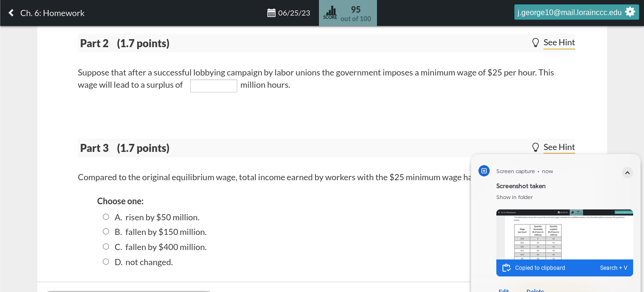This screenshot has height=292, width=644.
Task: Click the surplus answer input field
Action: (213, 85)
